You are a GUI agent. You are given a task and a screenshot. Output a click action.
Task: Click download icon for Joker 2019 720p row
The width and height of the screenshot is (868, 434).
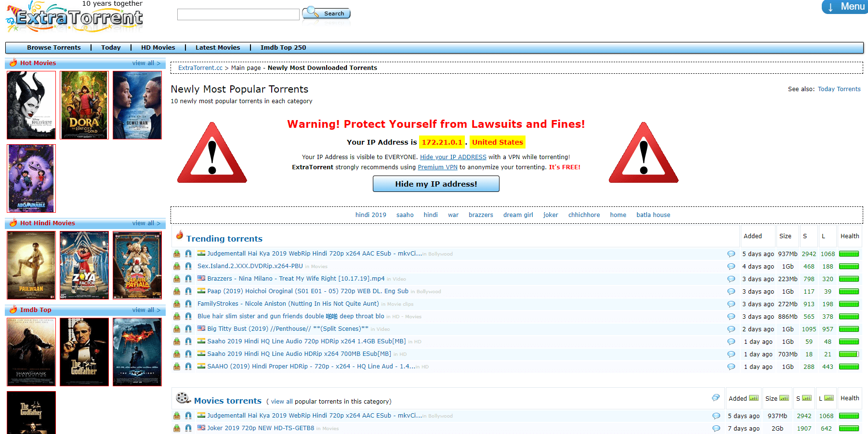tap(177, 428)
